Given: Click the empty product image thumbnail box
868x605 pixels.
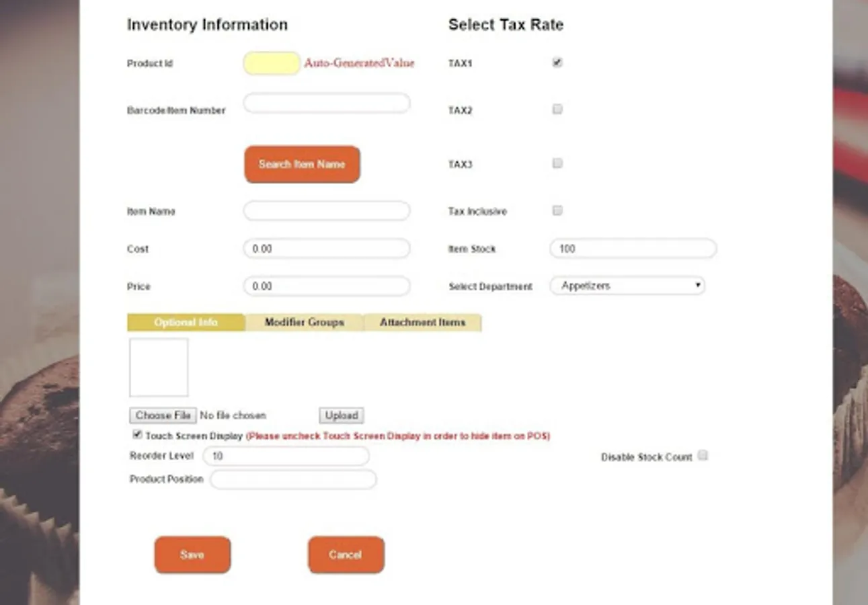Looking at the screenshot, I should pos(159,367).
